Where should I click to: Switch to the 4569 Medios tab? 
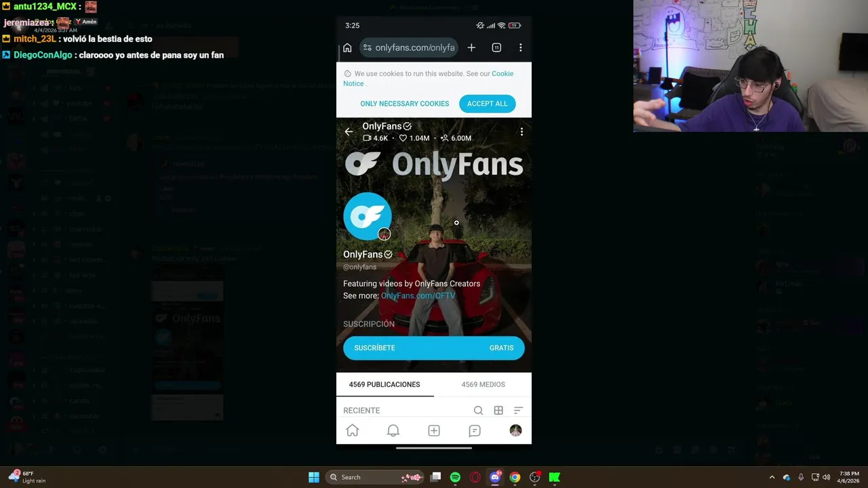483,384
